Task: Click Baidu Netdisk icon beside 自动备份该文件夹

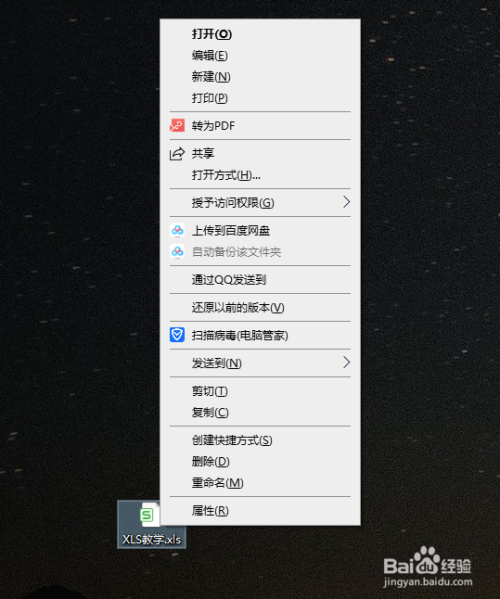Action: pyautogui.click(x=177, y=252)
